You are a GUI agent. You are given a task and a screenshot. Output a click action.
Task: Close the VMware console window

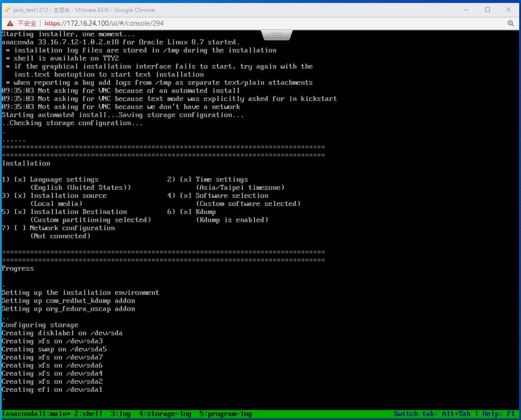(509, 10)
